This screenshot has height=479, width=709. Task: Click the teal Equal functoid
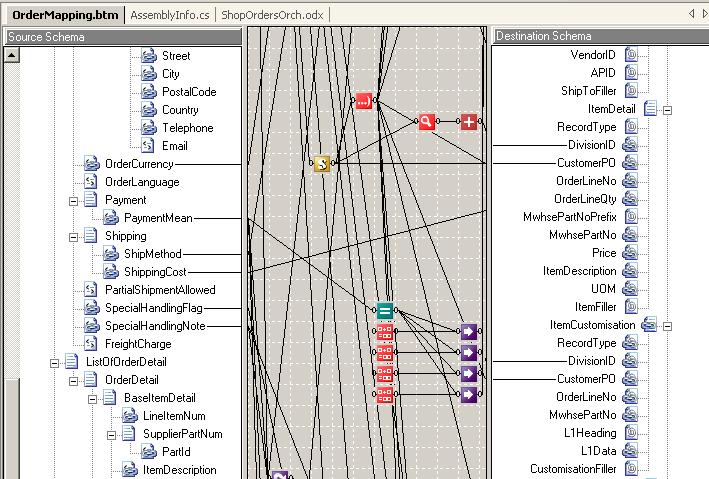tap(385, 310)
